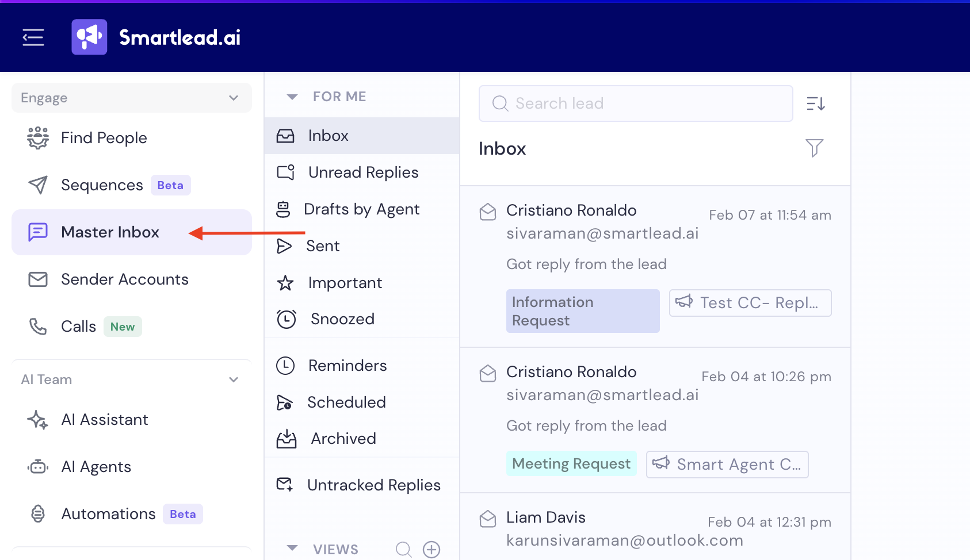Open Find People from the sidebar
The height and width of the screenshot is (560, 970).
[132, 138]
